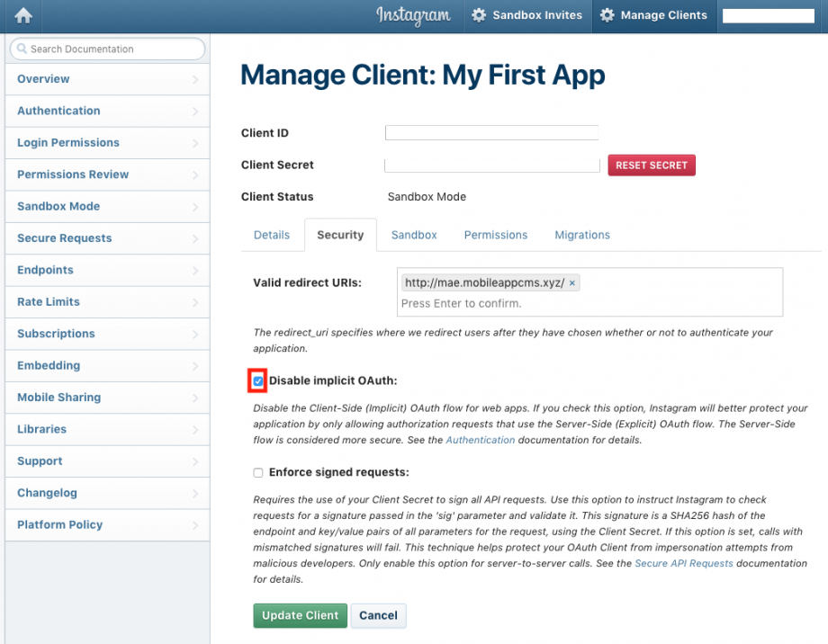Image resolution: width=828 pixels, height=644 pixels.
Task: Enable the Enforce signed requests checkbox
Action: [x=258, y=472]
